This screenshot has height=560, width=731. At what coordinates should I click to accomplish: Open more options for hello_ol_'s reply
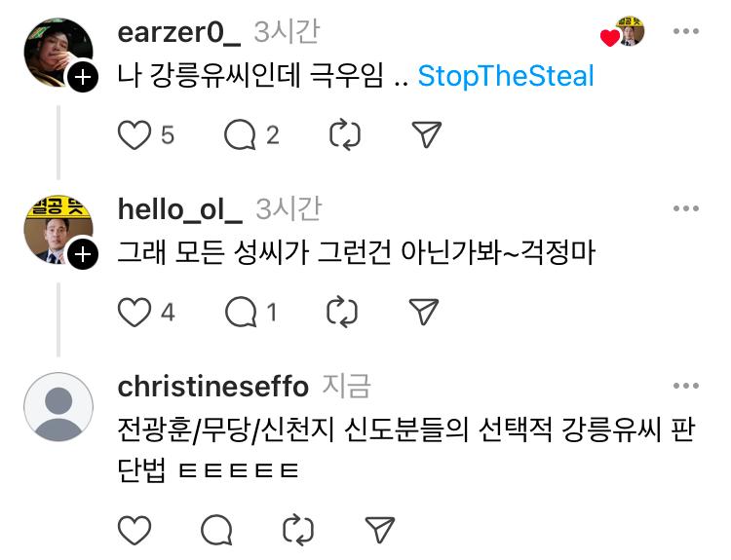pyautogui.click(x=686, y=208)
